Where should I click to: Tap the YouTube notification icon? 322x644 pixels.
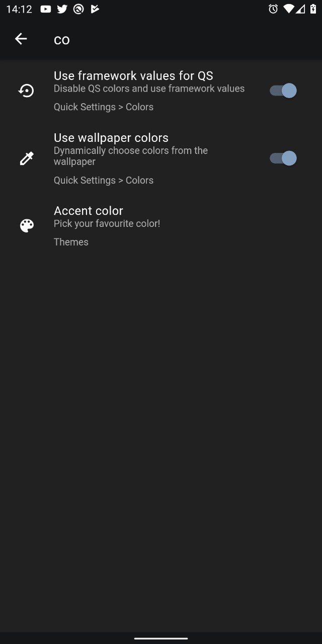coord(46,9)
